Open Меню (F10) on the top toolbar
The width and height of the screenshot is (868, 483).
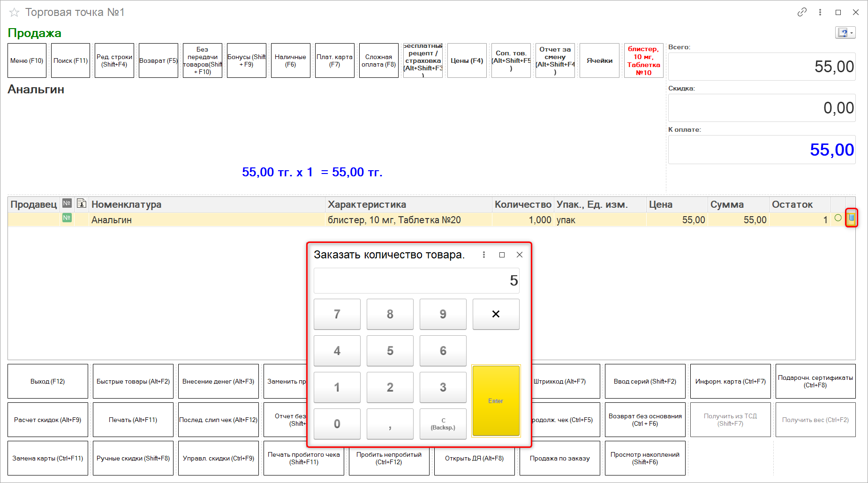click(x=27, y=60)
